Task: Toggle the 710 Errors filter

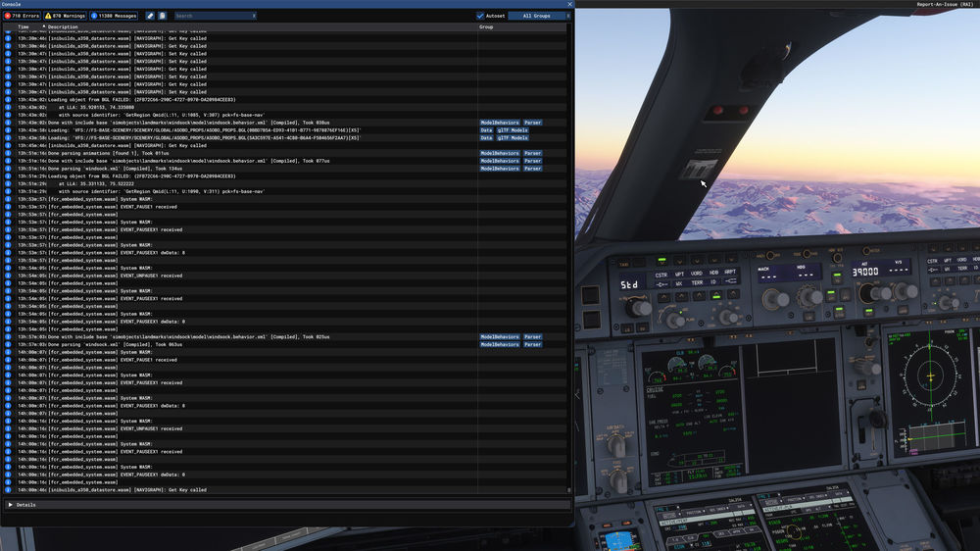Action: point(22,16)
